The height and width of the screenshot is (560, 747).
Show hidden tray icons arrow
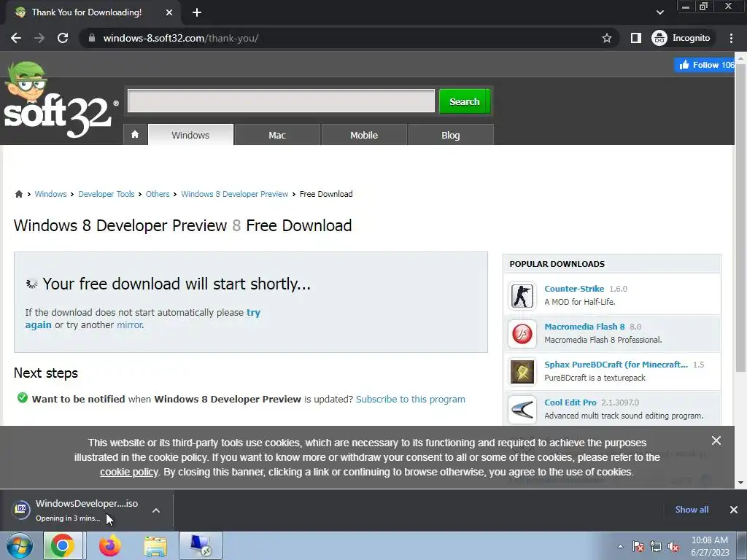point(620,546)
